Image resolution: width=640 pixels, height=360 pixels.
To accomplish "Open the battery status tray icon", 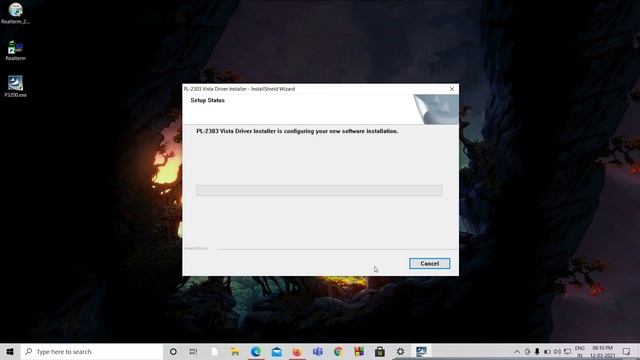I will [547, 351].
